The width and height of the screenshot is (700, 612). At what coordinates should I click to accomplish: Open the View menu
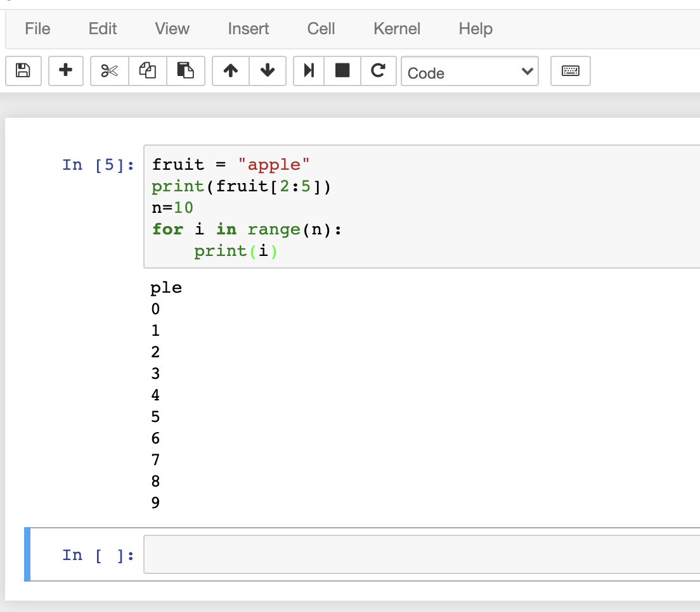click(172, 29)
